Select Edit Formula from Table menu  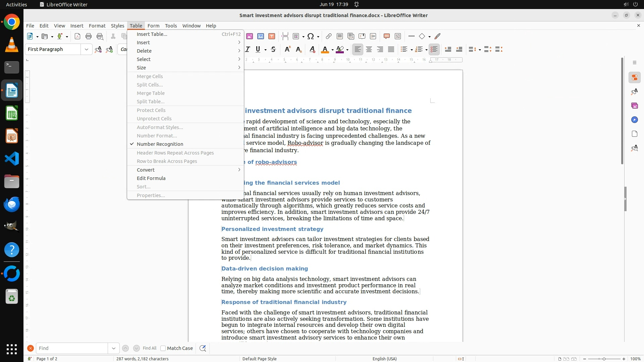(x=151, y=178)
